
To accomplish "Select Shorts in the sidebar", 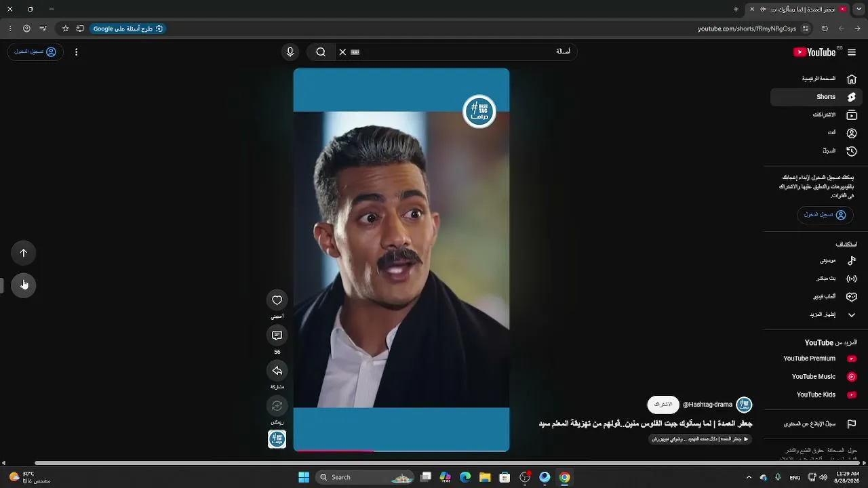I will coord(816,97).
